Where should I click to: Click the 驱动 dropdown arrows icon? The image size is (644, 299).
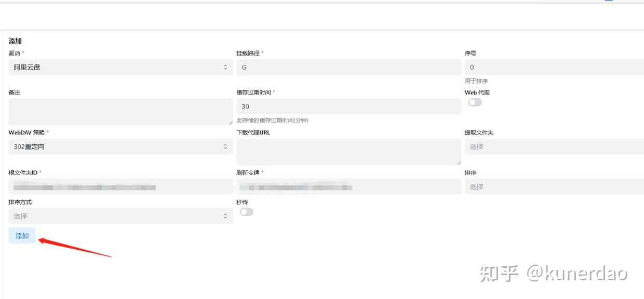pyautogui.click(x=225, y=67)
